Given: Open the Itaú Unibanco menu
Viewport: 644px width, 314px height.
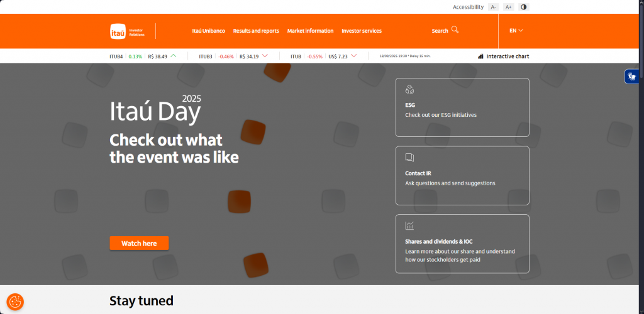Looking at the screenshot, I should (x=209, y=31).
